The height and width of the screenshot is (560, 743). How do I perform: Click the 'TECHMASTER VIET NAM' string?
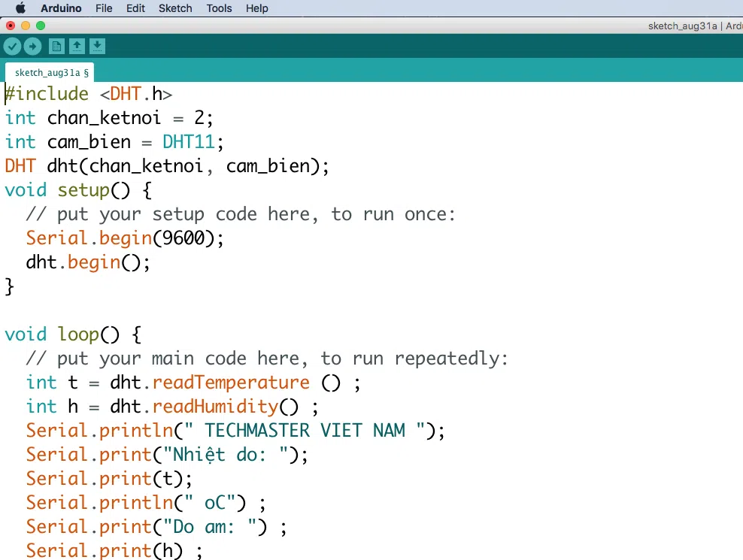coord(305,431)
